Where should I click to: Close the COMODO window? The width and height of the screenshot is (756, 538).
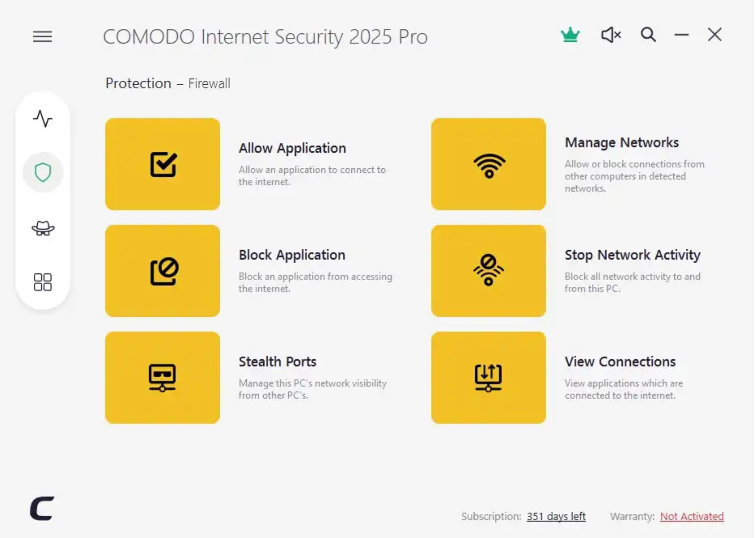pos(715,35)
